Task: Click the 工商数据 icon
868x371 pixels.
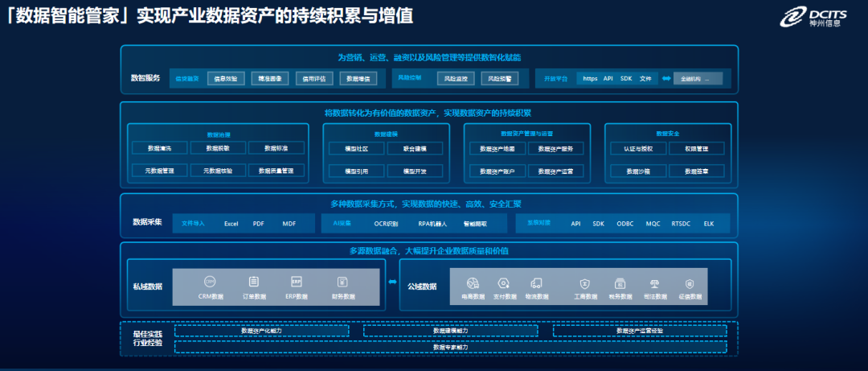Action: [586, 282]
